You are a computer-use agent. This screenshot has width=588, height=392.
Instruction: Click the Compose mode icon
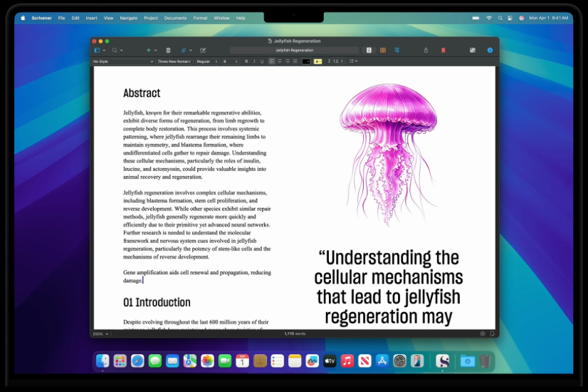click(x=473, y=51)
